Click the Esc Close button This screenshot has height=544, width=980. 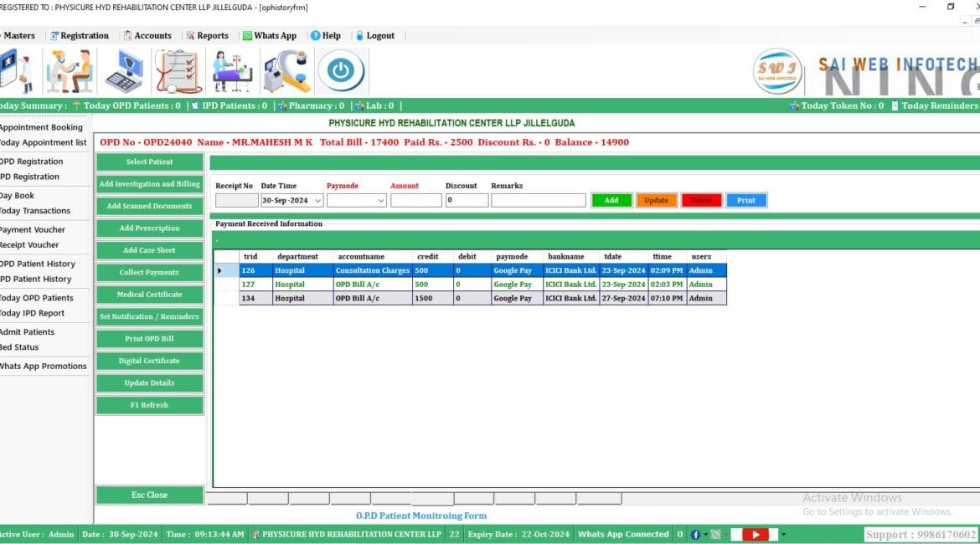pos(149,495)
